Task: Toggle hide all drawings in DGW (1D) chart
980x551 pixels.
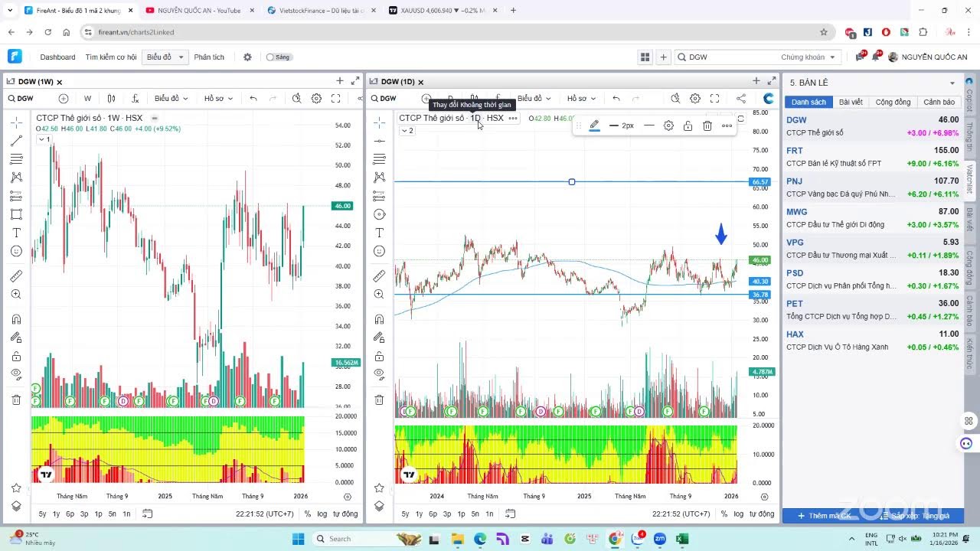Action: click(x=379, y=374)
